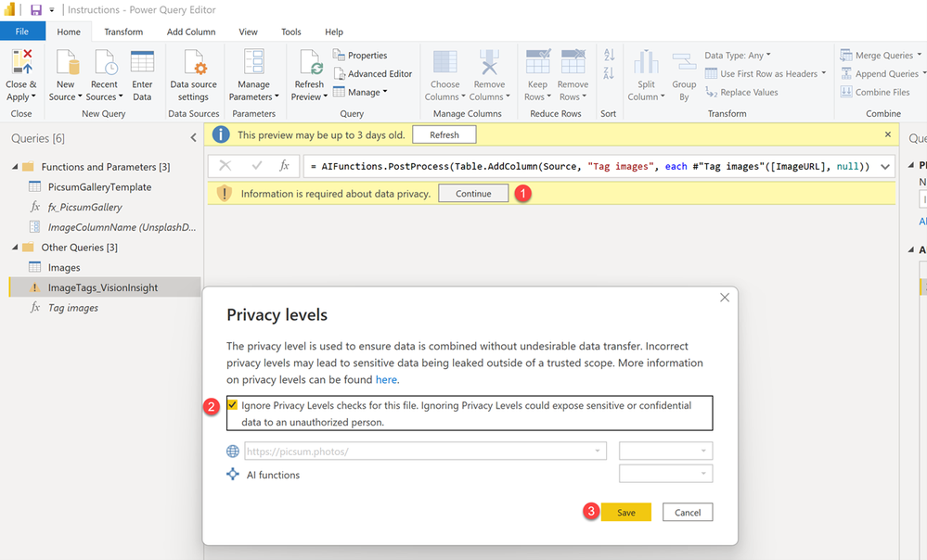The width and height of the screenshot is (927, 560).
Task: Open privacy level dropdown for picsum.photos
Action: (665, 452)
